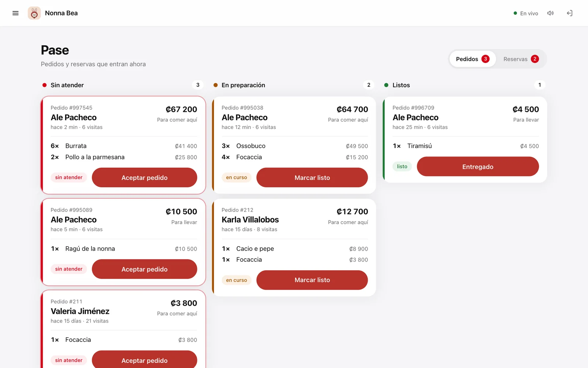Viewport: 588px width, 368px height.
Task: Accept order #995089 Ragú de la nonna
Action: [144, 269]
